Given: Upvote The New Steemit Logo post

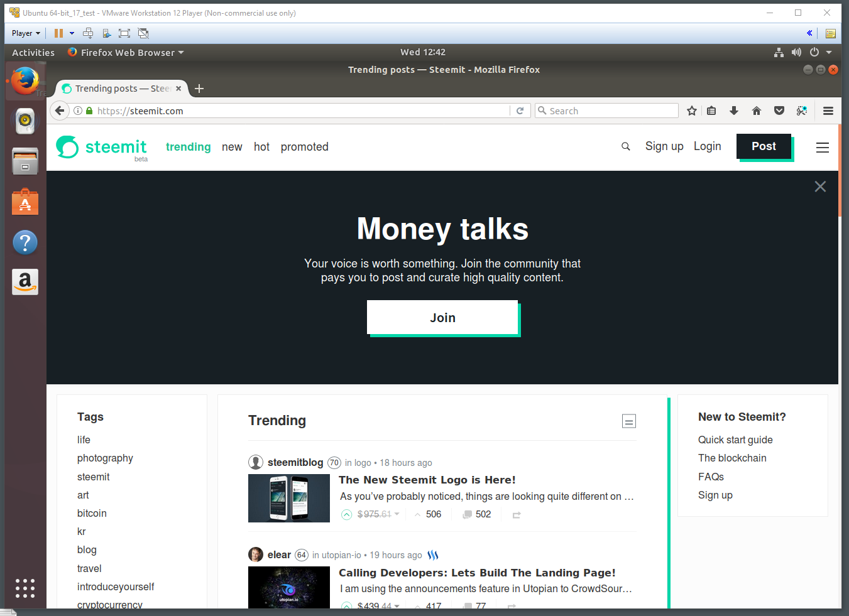Looking at the screenshot, I should tap(346, 515).
